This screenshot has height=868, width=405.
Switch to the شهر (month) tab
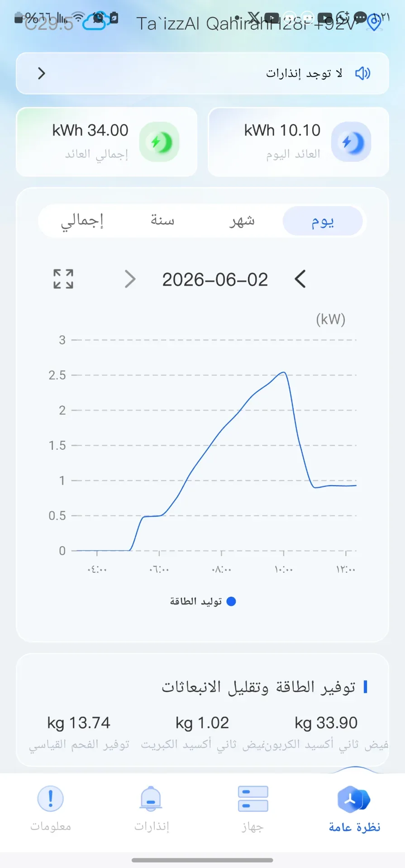242,221
